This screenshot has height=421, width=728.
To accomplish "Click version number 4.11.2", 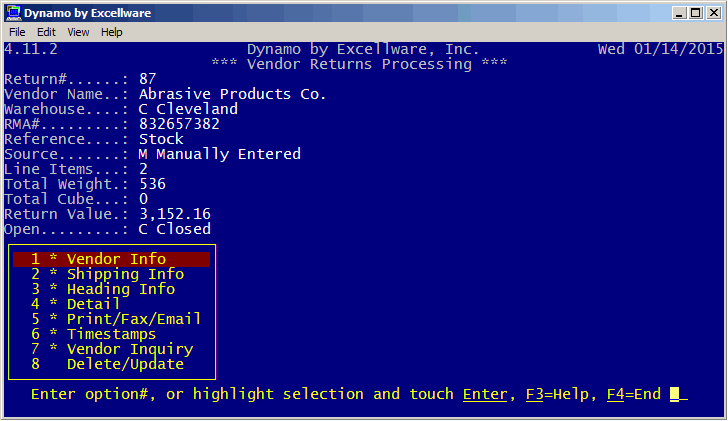I will 31,49.
